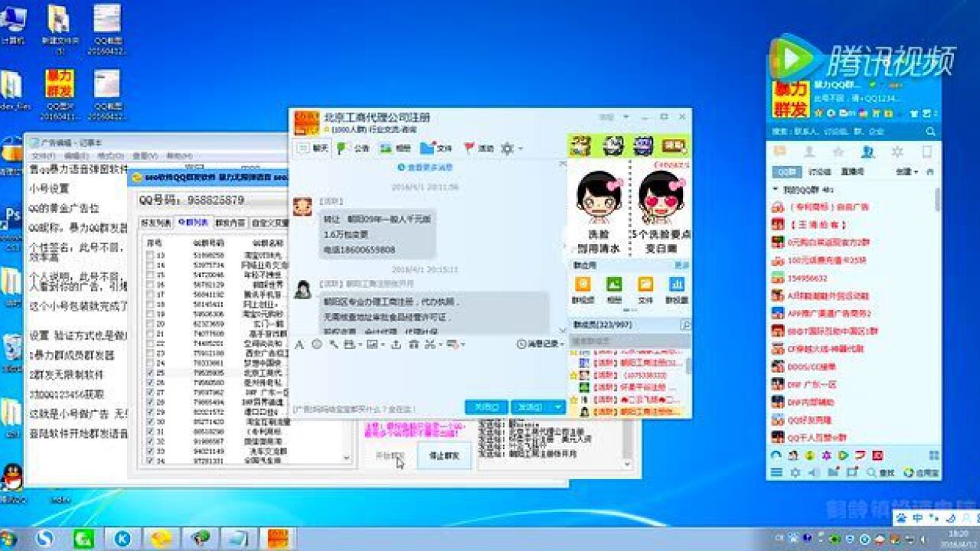Click the 开始群发 button
The height and width of the screenshot is (551, 980).
(x=389, y=456)
